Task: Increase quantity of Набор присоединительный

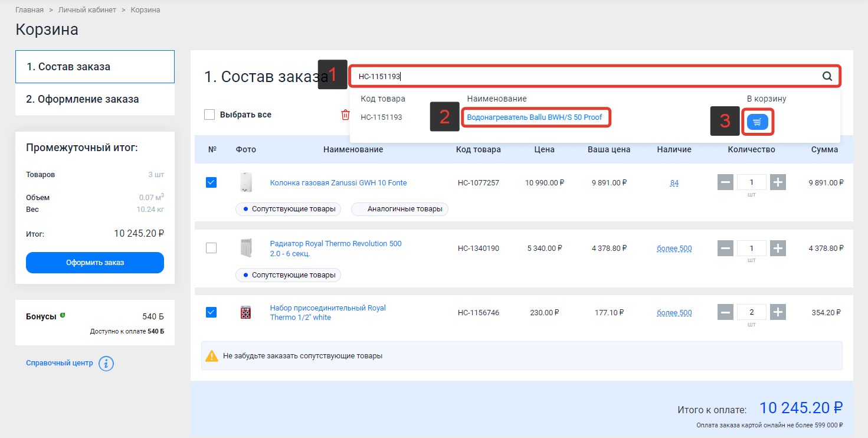Action: pyautogui.click(x=778, y=312)
